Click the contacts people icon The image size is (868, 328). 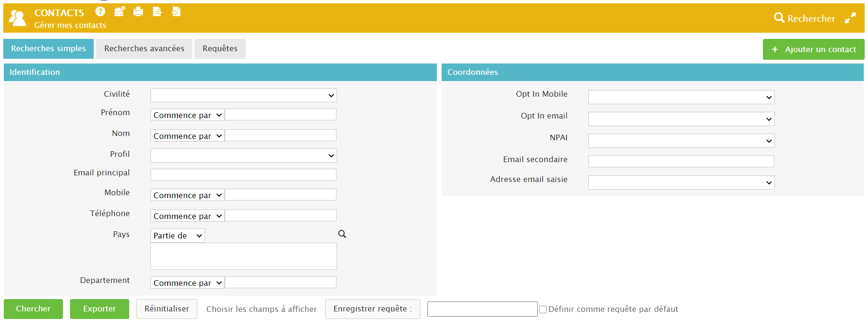coord(18,18)
